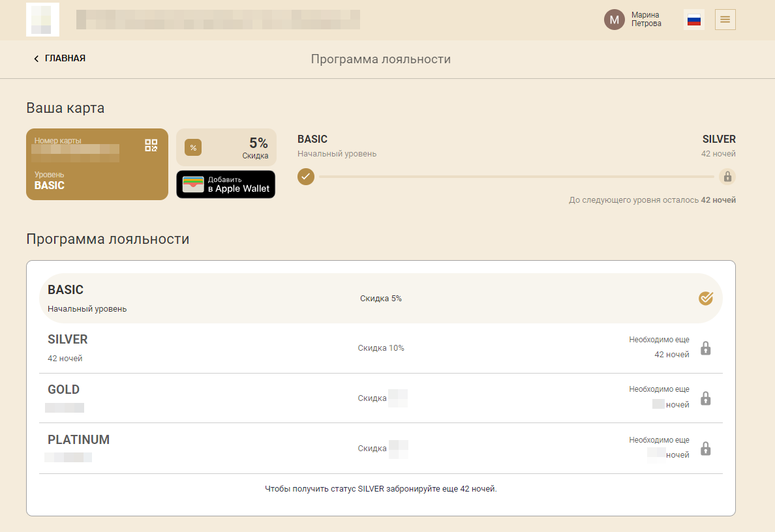Select the BASIC level row heading
Screen dimensions: 775x532
click(65, 289)
